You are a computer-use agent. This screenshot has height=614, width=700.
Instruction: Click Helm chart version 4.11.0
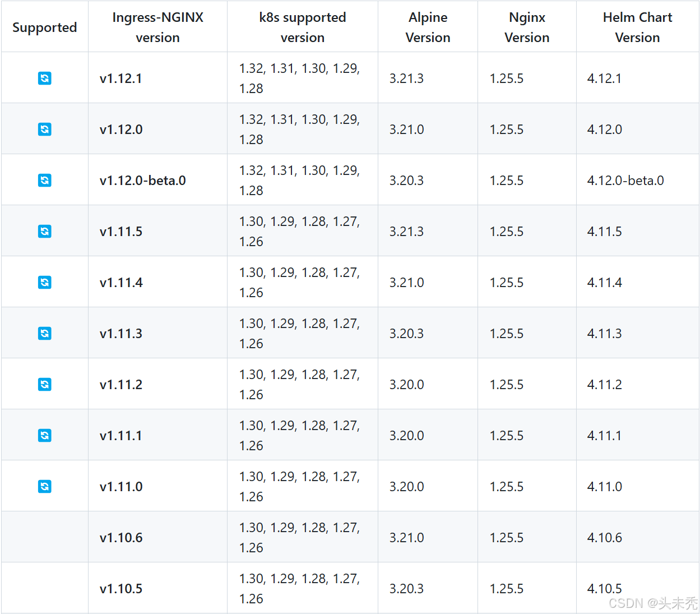[605, 487]
